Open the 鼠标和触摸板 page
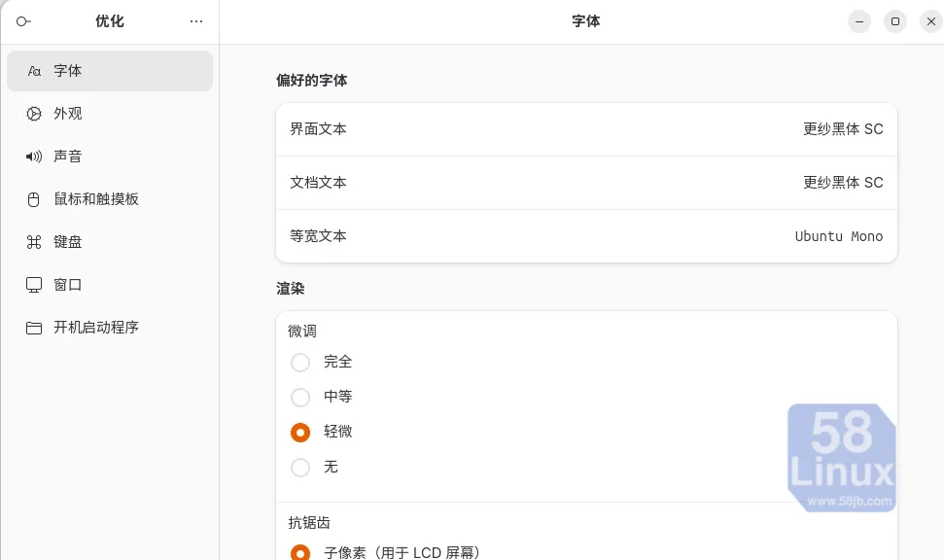 [110, 199]
